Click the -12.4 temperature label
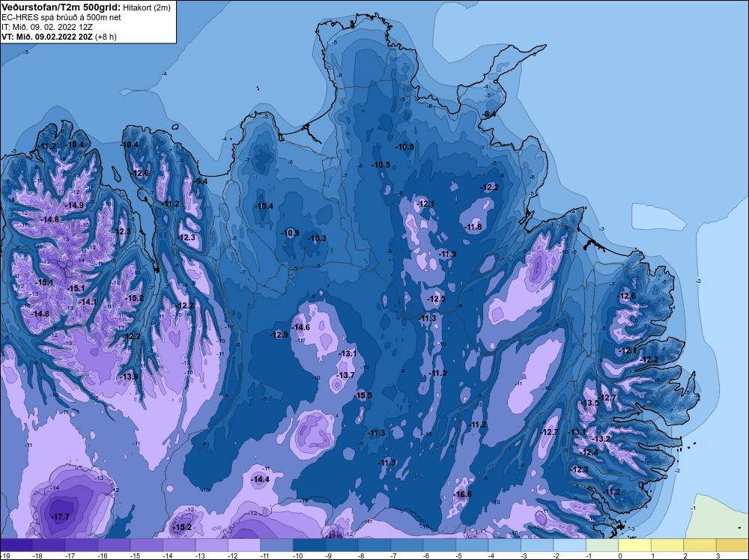This screenshot has width=749, height=560. pyautogui.click(x=589, y=453)
